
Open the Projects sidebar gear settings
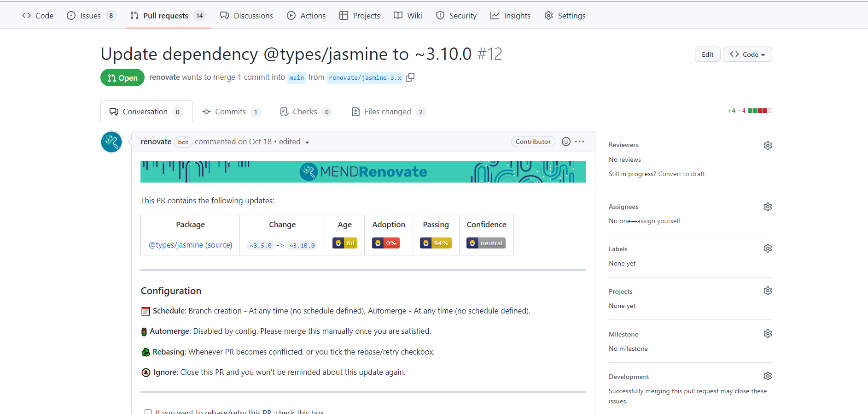tap(768, 290)
